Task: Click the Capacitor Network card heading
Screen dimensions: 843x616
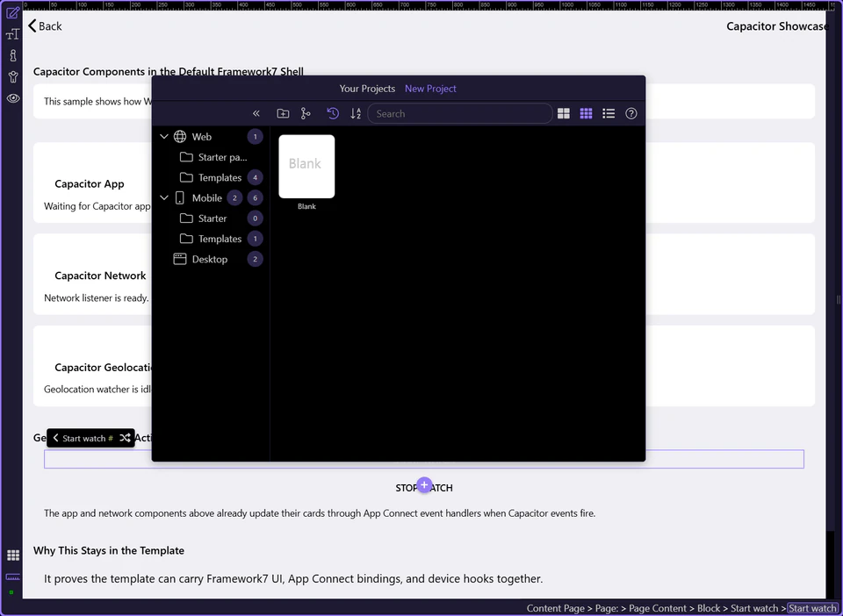Action: pyautogui.click(x=100, y=276)
